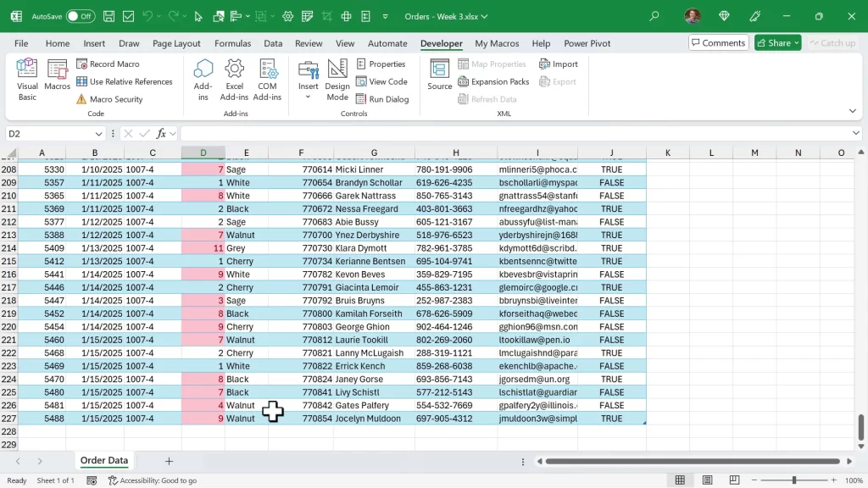Click the zoom slider handle
Viewport: 868px width, 488px height.
coord(794,480)
